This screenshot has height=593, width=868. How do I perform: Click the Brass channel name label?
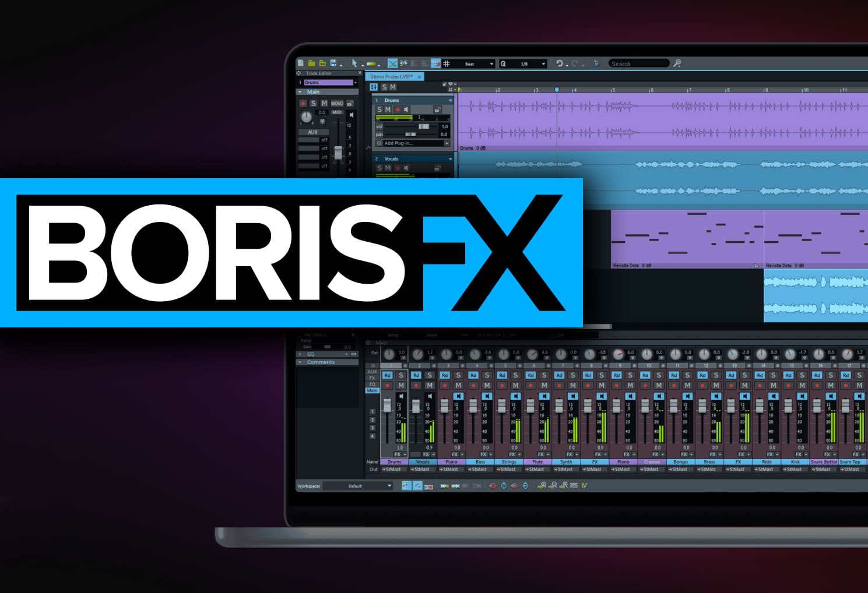point(709,461)
